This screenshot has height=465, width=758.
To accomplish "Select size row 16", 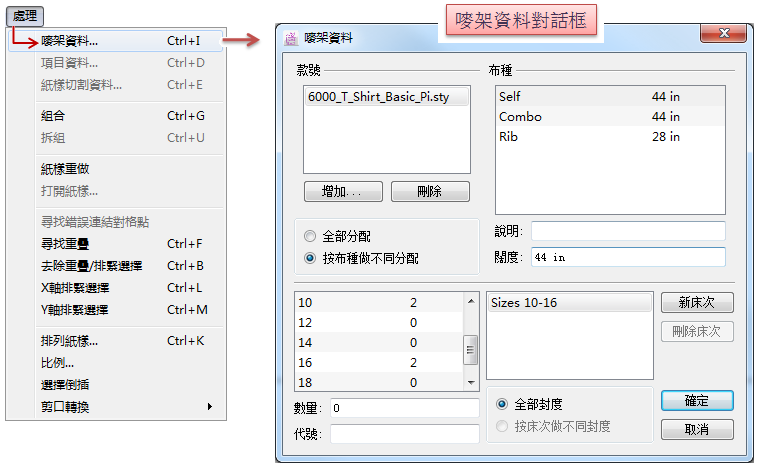I will (x=379, y=363).
